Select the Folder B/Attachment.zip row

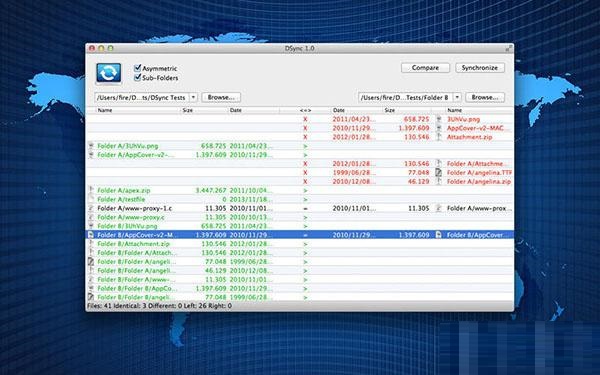(x=300, y=244)
